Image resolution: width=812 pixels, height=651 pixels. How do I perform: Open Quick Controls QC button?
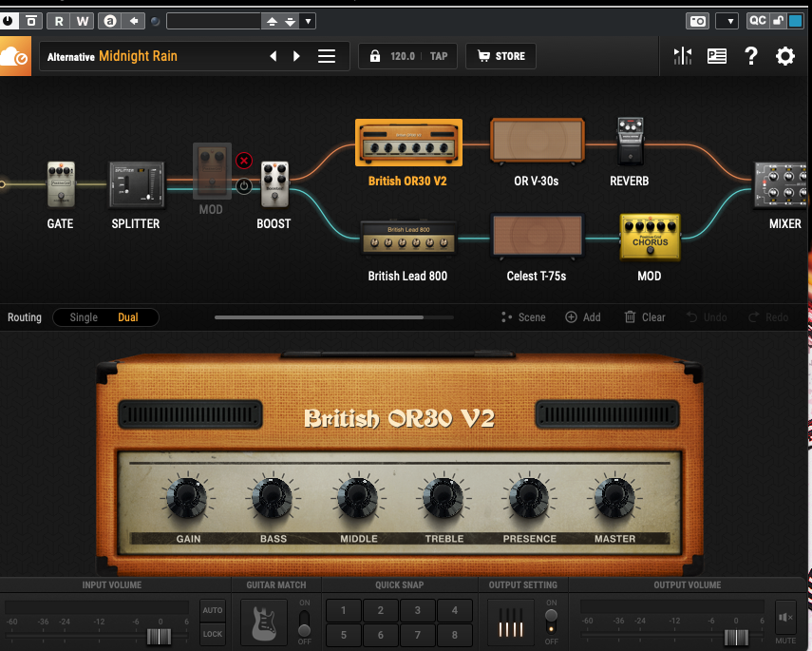(x=758, y=21)
